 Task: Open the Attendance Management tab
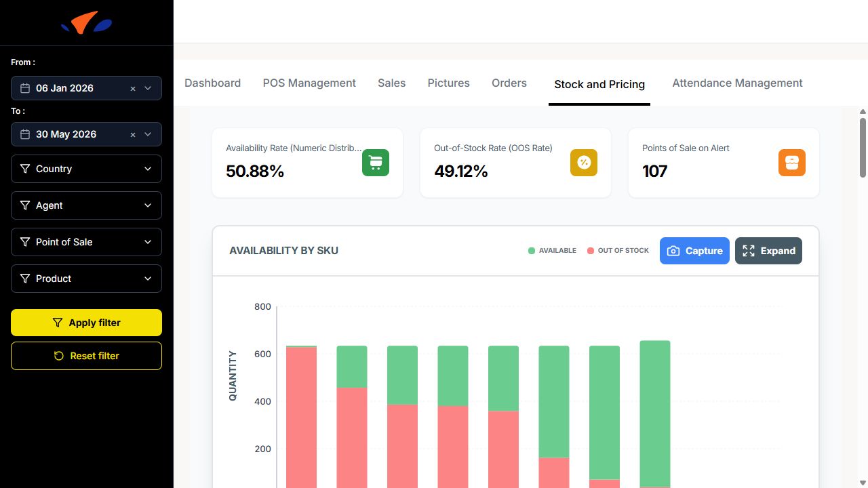click(x=737, y=83)
